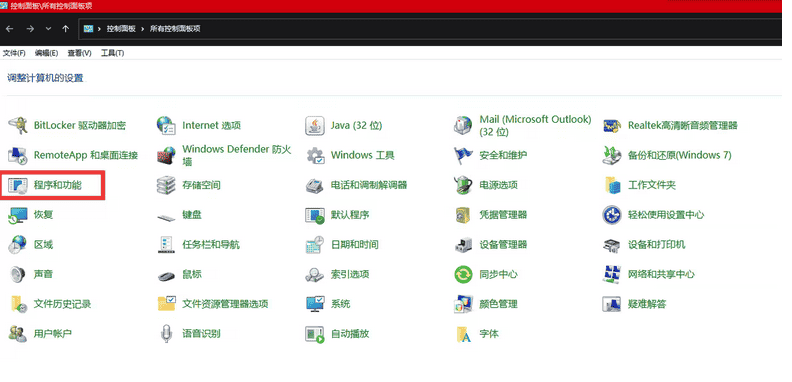Screen dimensions: 792x382
Task: Expand the chevron between 控制面板 and 所有控制面板项
Action: (x=143, y=29)
